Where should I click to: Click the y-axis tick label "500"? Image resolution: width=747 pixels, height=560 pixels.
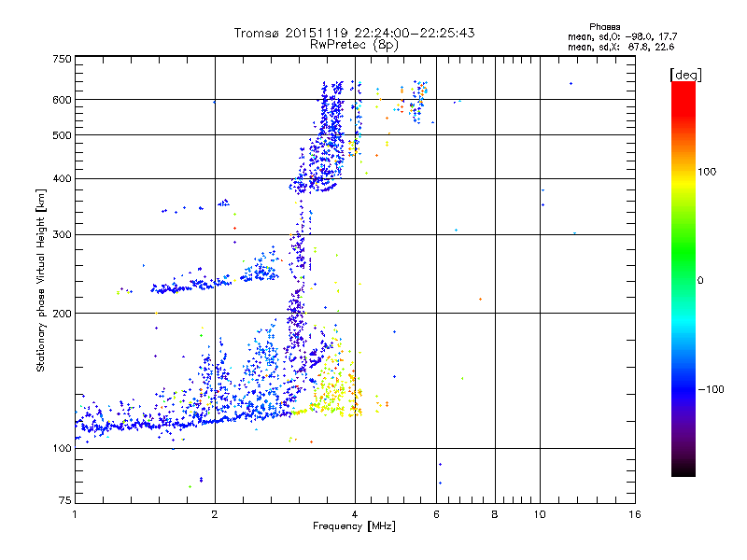pyautogui.click(x=63, y=135)
